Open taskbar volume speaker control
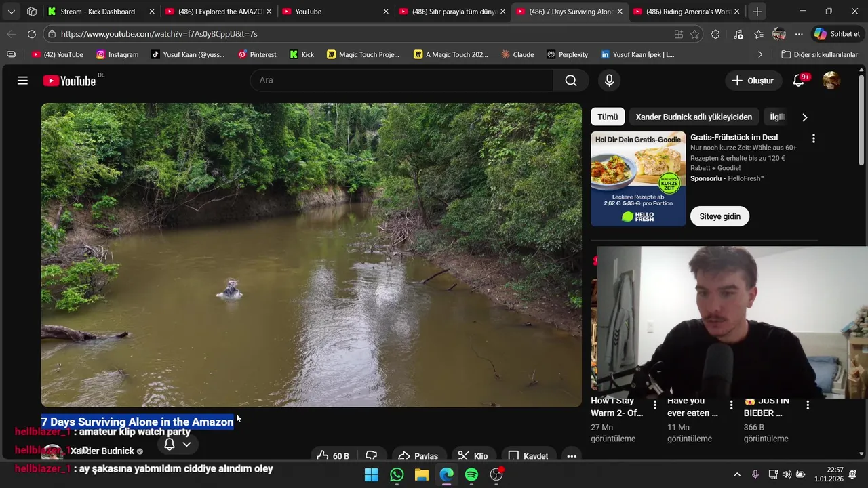The image size is (868, 488). (787, 474)
